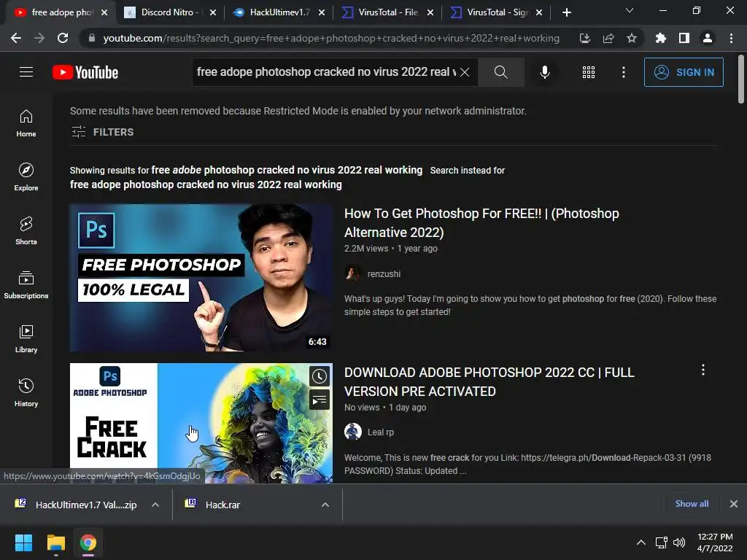Open the volume control in tray
Image resolution: width=747 pixels, height=560 pixels.
(x=679, y=542)
